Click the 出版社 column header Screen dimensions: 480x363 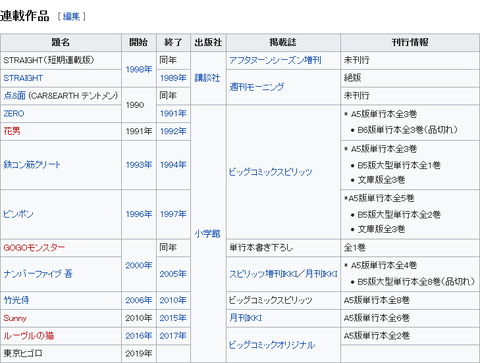click(x=208, y=42)
